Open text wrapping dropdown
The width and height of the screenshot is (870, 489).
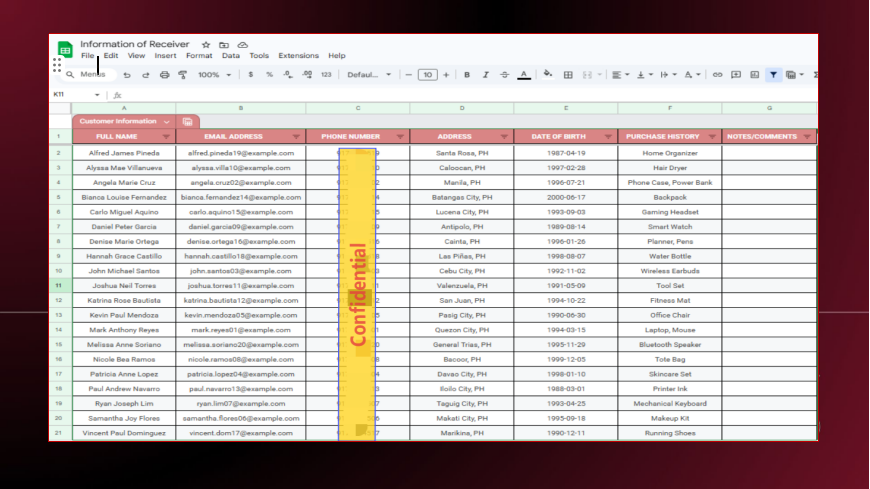[x=667, y=75]
